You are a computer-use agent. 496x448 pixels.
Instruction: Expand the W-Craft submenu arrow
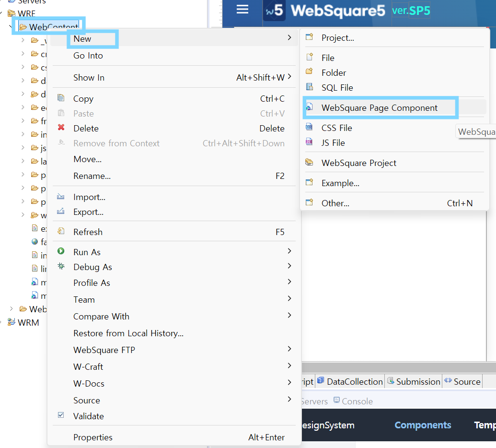pyautogui.click(x=289, y=365)
